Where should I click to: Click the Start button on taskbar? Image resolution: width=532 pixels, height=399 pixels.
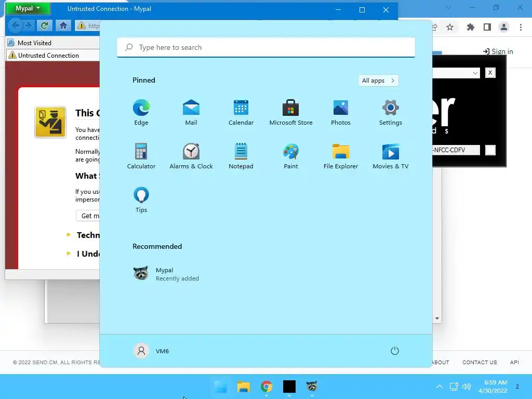point(221,387)
